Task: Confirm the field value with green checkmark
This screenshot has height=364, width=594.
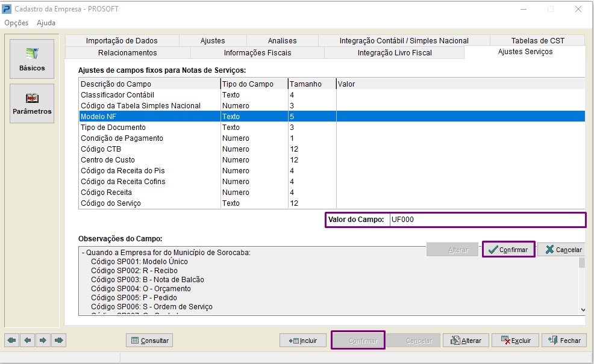Action: [x=508, y=250]
